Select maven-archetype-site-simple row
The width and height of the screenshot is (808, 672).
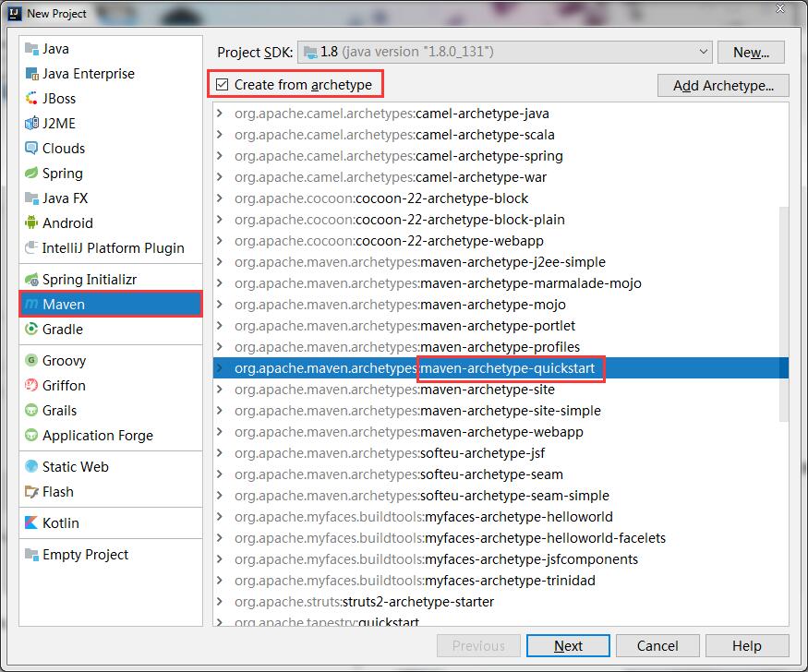point(500,411)
